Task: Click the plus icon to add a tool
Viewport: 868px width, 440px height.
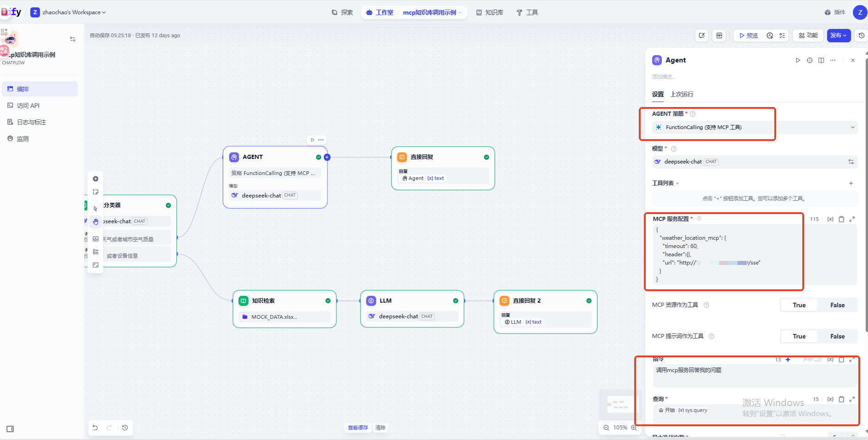Action: [x=851, y=183]
